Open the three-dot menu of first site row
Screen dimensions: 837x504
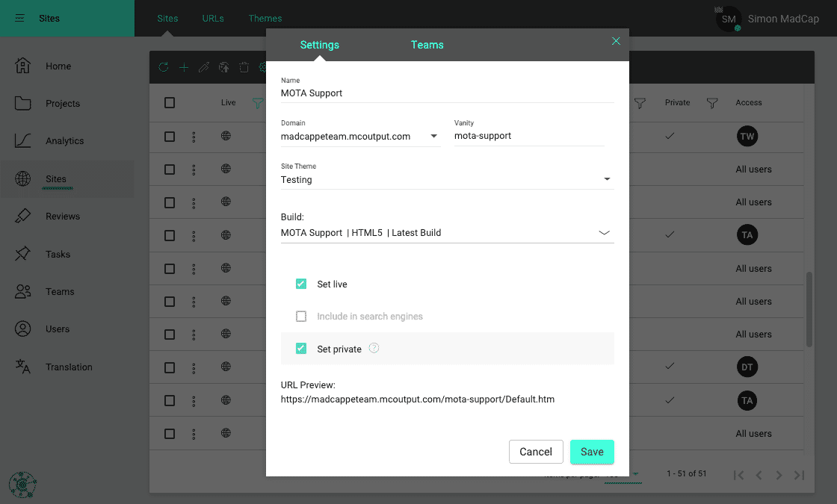pos(194,137)
